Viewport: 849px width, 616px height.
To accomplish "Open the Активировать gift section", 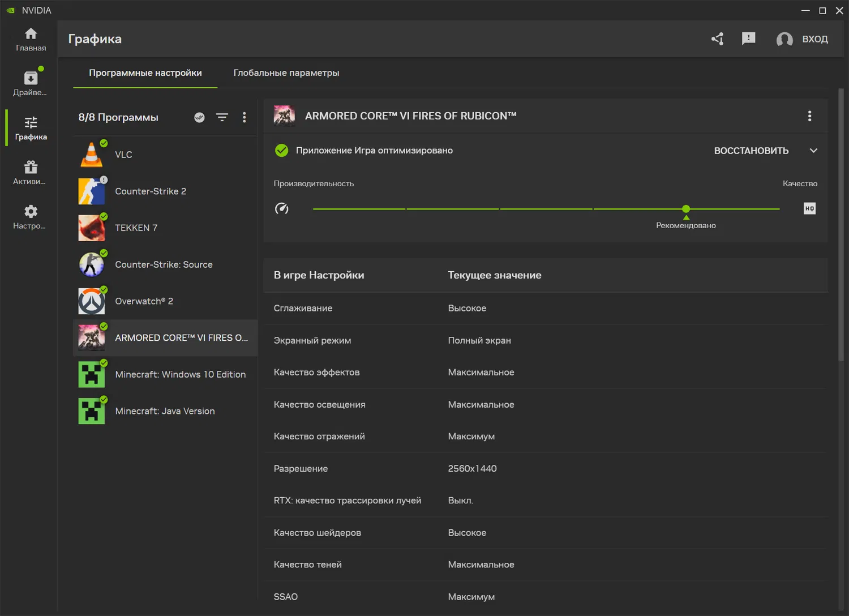I will pos(31,172).
